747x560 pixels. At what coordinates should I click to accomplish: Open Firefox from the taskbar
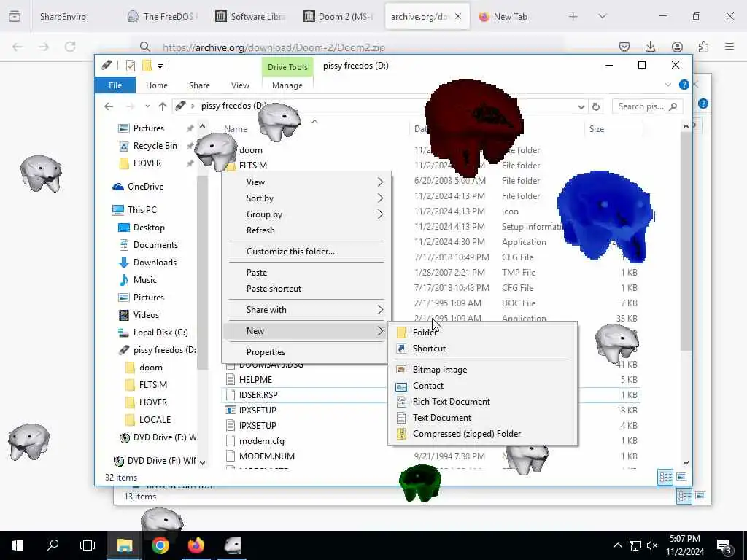pyautogui.click(x=196, y=545)
